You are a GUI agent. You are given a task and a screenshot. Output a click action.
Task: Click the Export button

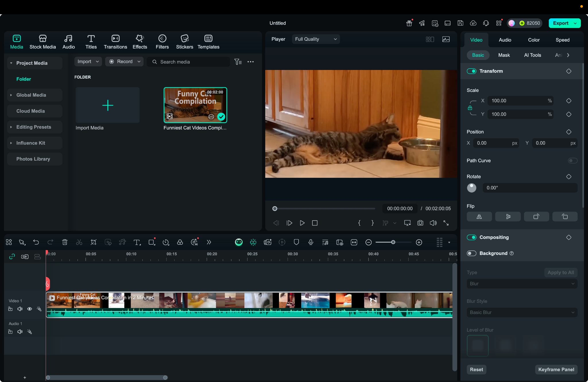click(560, 23)
